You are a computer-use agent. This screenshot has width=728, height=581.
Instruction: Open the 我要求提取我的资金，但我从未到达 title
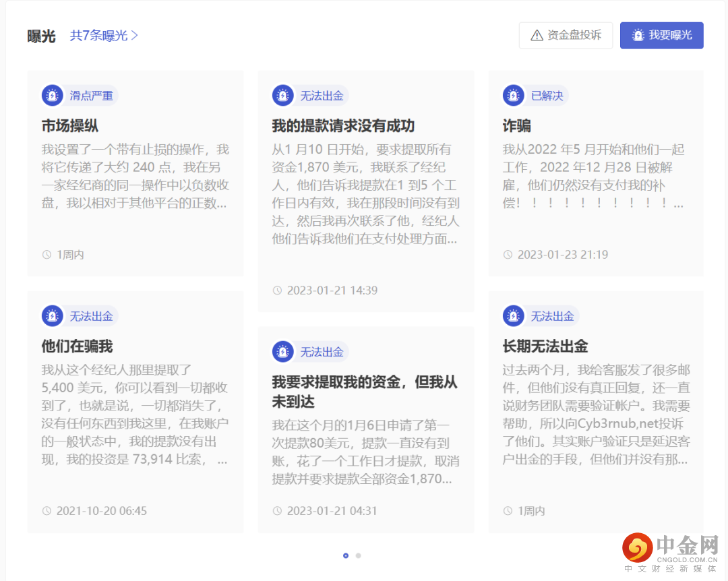365,392
